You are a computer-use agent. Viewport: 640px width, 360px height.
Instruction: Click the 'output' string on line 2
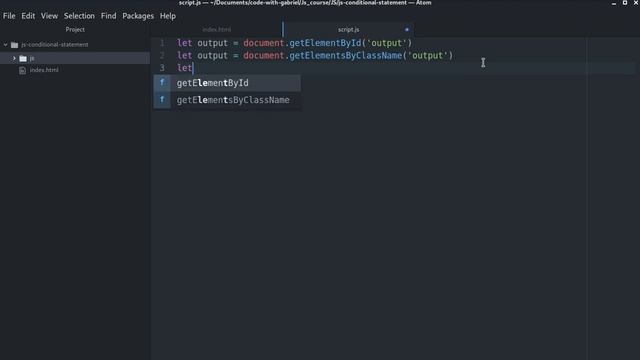coord(428,56)
